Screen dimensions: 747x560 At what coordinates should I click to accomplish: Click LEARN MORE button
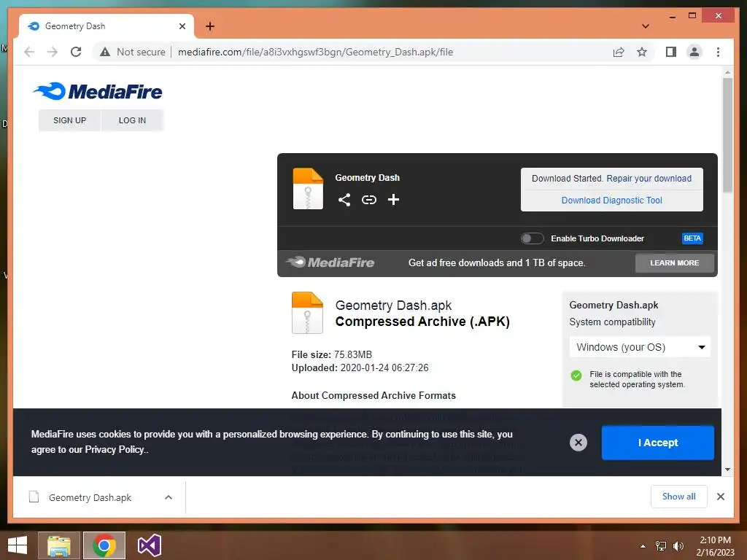(x=675, y=262)
